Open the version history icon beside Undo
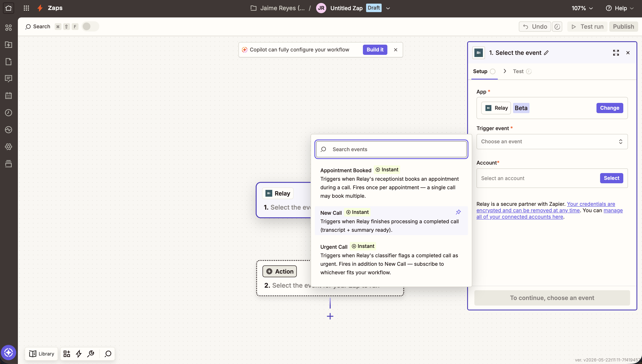Image resolution: width=642 pixels, height=364 pixels. (x=557, y=27)
